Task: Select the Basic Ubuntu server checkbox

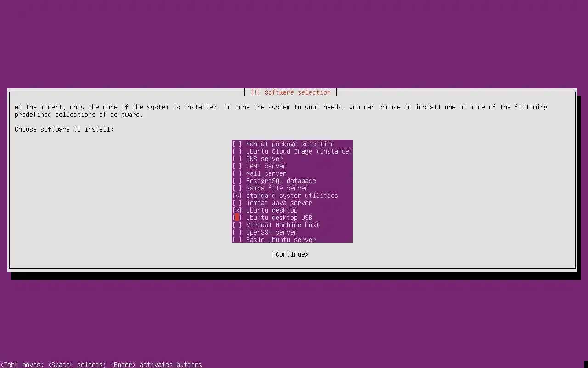Action: [237, 240]
